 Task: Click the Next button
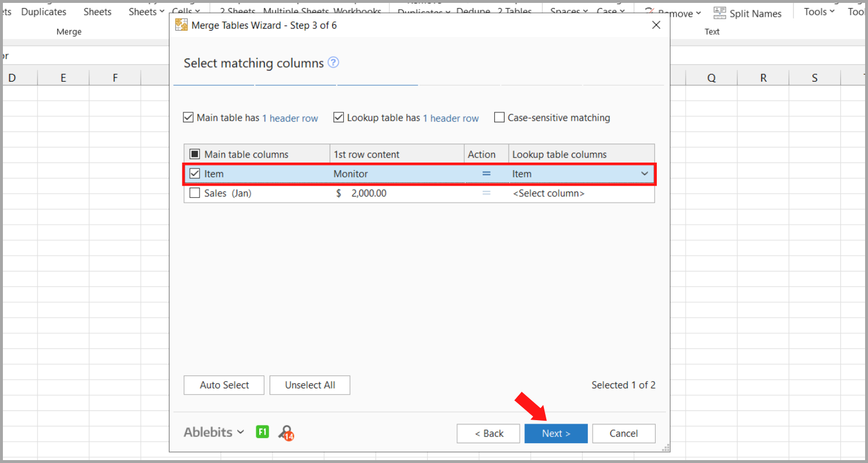coord(556,433)
